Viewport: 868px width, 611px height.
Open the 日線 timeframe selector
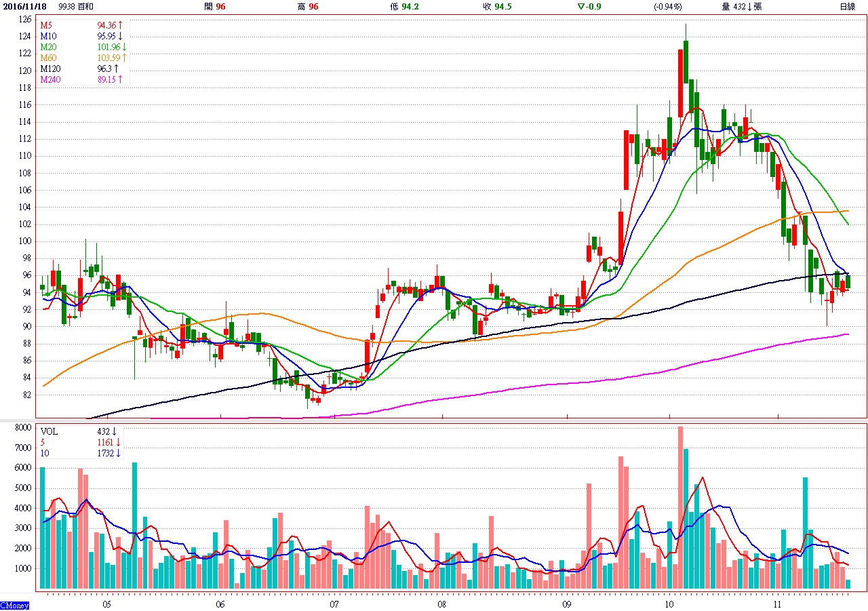click(848, 7)
